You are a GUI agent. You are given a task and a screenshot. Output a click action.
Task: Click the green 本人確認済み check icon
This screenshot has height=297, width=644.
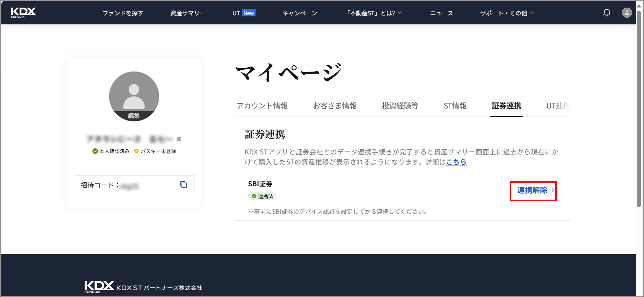click(95, 151)
